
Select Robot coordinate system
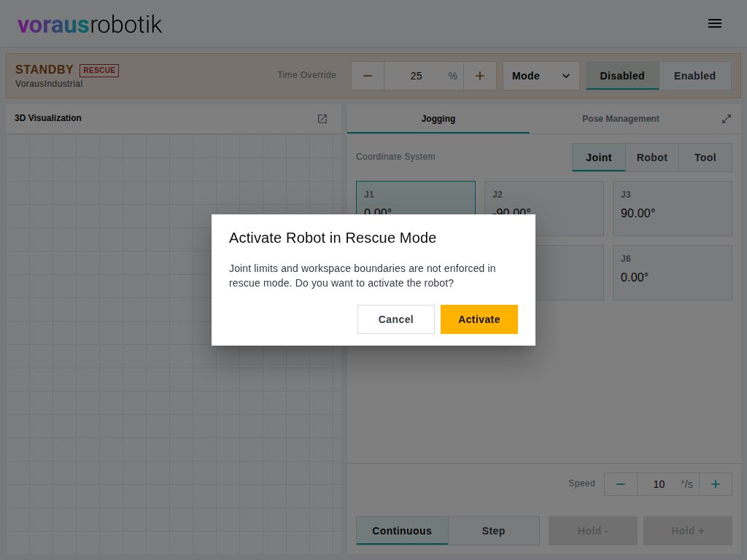pos(652,157)
